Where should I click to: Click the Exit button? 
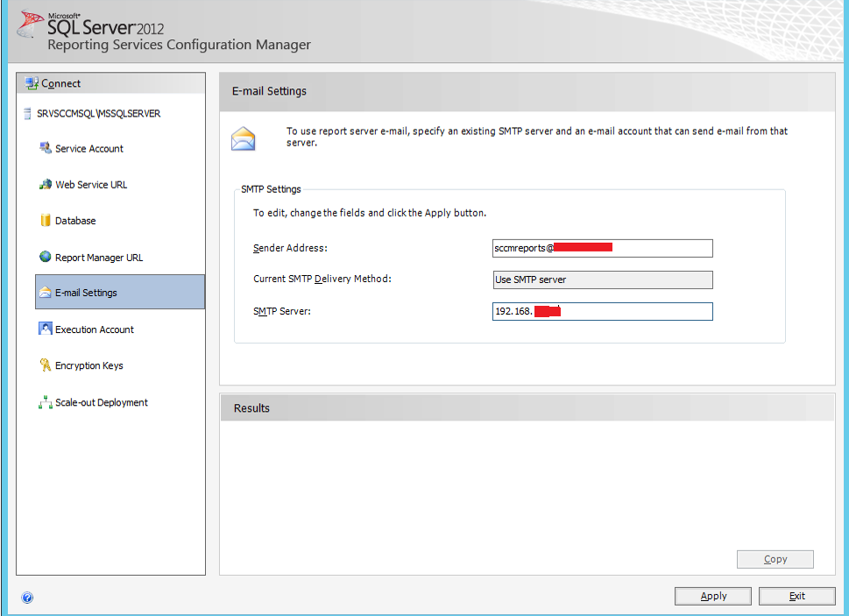[796, 596]
